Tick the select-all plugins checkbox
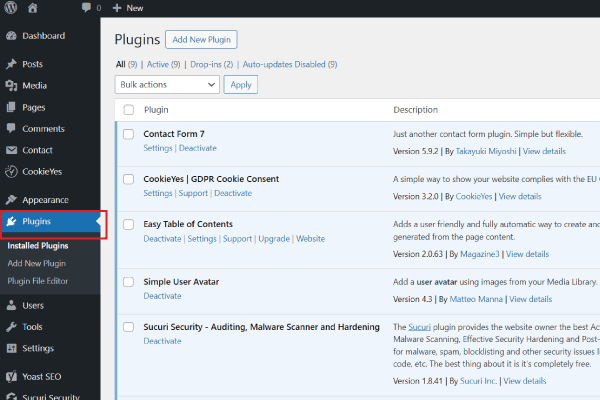This screenshot has width=600, height=400. tap(129, 110)
